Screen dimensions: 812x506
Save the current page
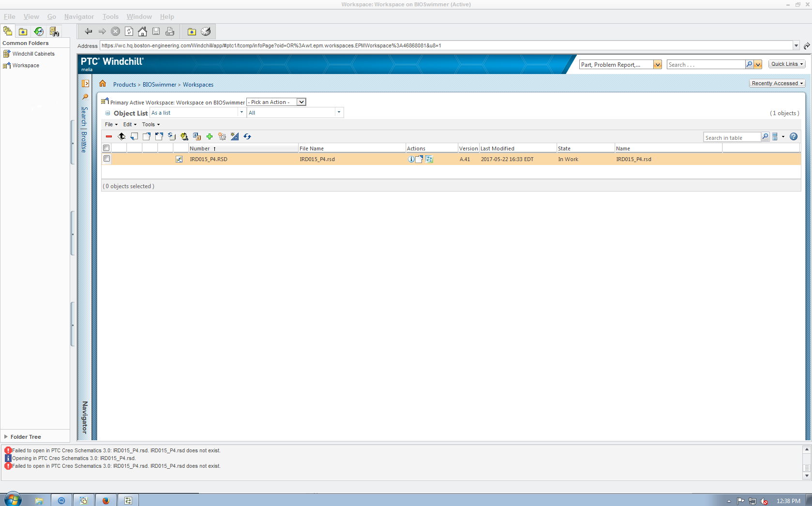point(156,31)
